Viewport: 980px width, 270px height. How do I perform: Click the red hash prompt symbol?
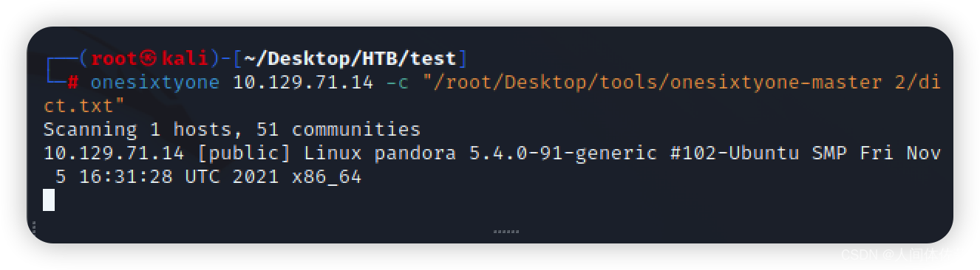[73, 82]
